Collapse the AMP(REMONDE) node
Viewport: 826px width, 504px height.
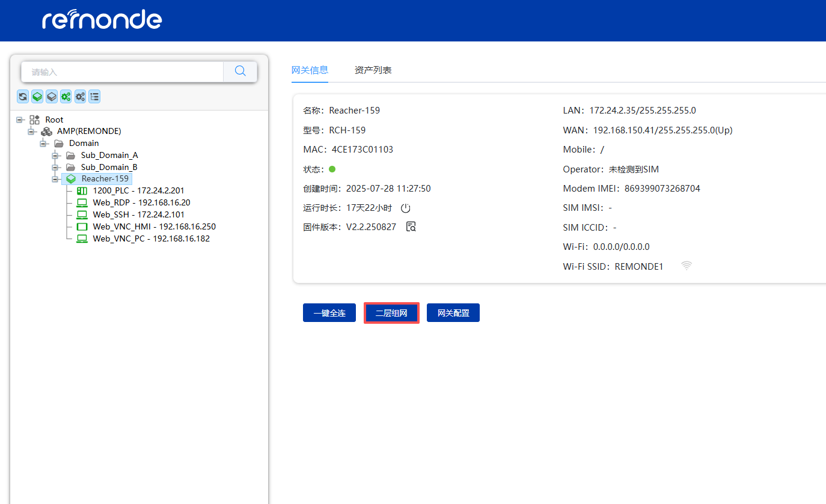click(x=31, y=132)
